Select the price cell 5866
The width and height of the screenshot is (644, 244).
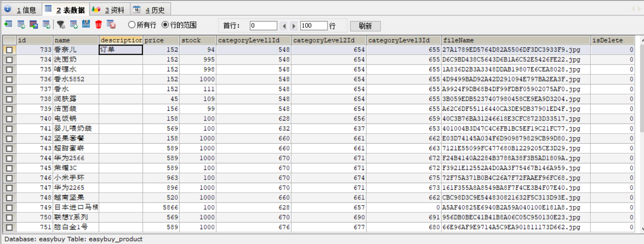(x=161, y=208)
